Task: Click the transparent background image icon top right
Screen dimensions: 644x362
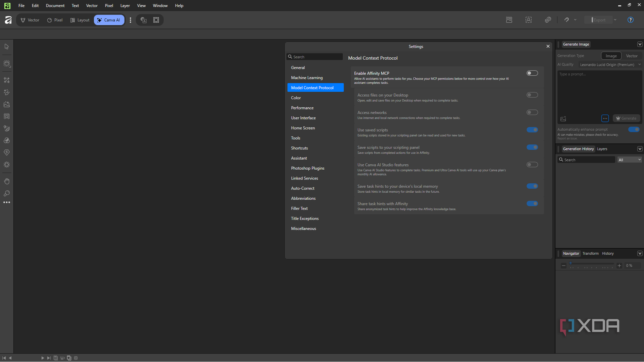Action: click(x=509, y=20)
